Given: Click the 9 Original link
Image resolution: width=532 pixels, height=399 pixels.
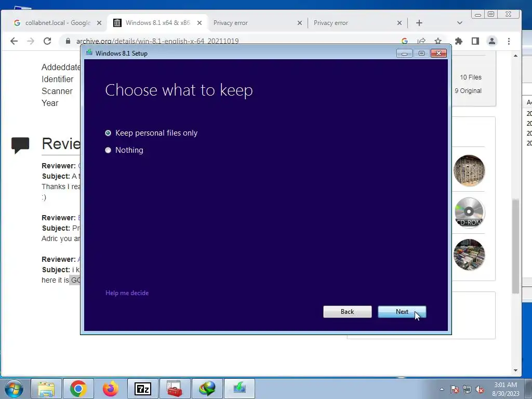Looking at the screenshot, I should tap(468, 91).
